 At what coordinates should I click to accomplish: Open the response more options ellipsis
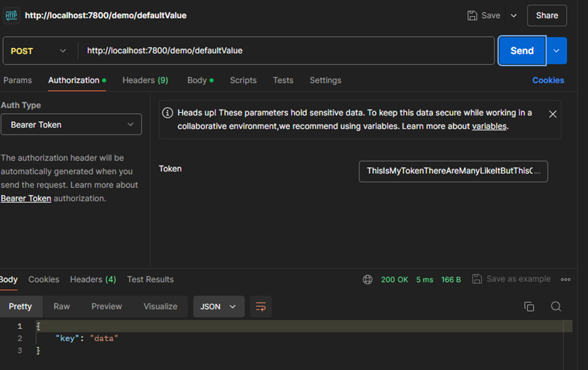[x=565, y=279]
